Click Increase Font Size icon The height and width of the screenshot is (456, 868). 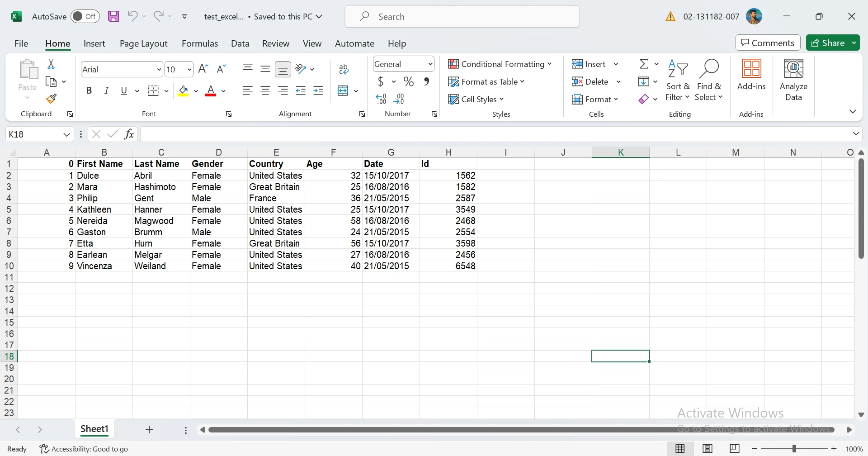pyautogui.click(x=203, y=69)
